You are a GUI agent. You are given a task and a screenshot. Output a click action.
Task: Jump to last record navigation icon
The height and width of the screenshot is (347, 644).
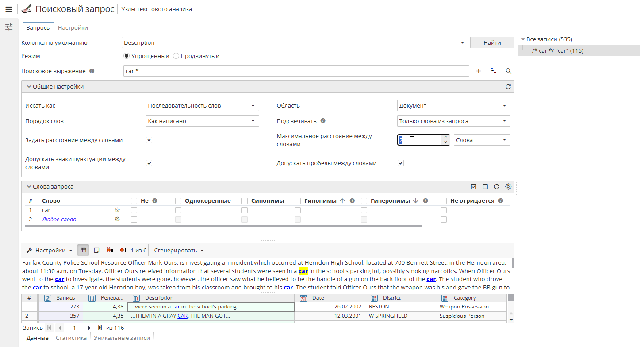coord(100,328)
